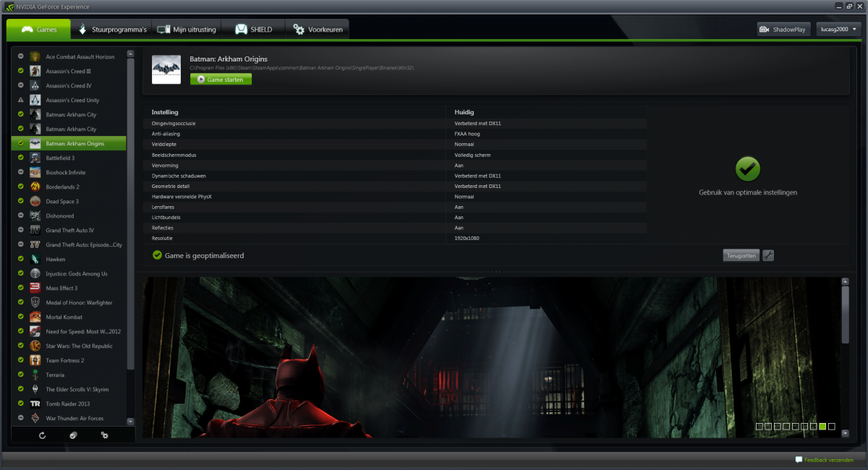This screenshot has height=470, width=868.
Task: Click the game list scroll-up arrow
Action: (130, 54)
